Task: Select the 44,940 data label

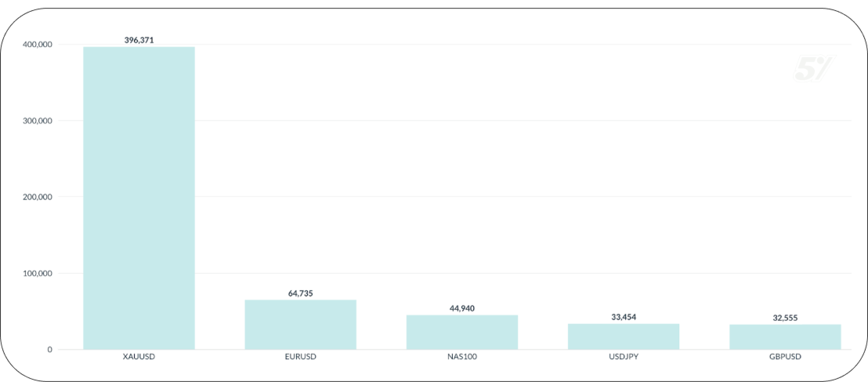Action: point(461,308)
